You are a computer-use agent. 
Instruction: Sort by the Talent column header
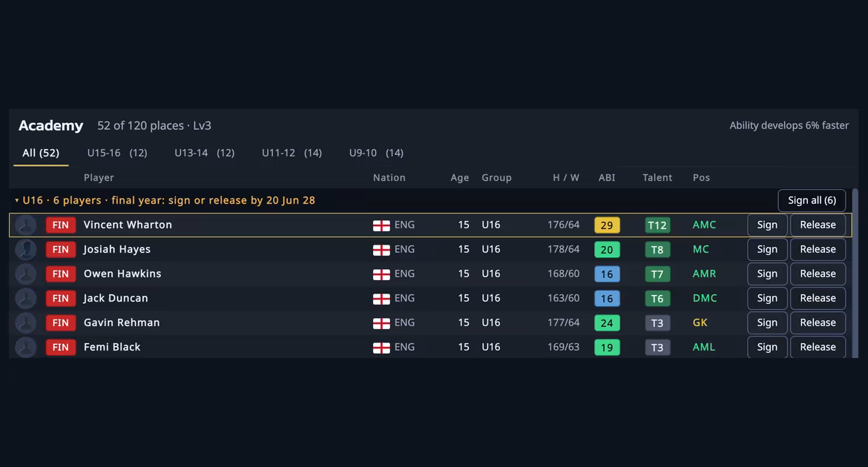(x=657, y=178)
